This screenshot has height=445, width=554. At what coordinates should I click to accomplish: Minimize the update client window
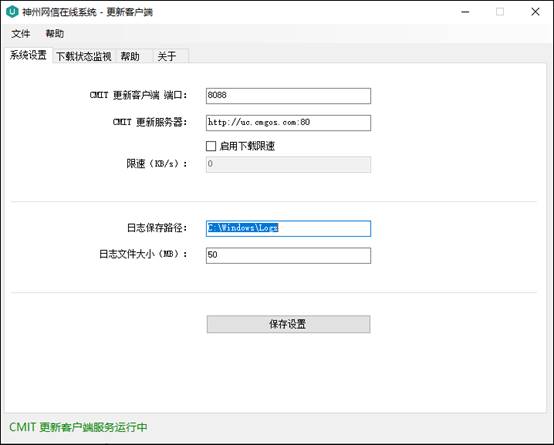[x=465, y=12]
